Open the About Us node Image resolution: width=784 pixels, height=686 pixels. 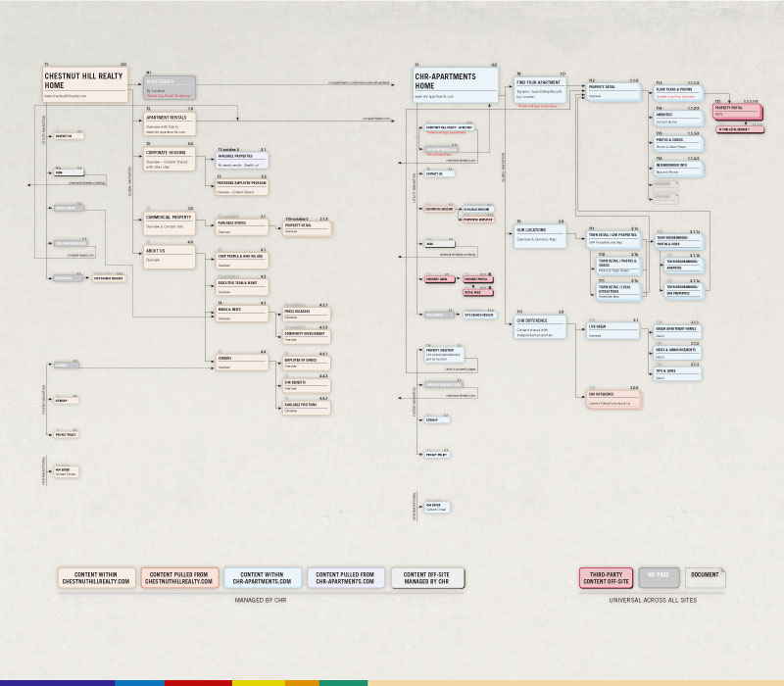tap(170, 257)
